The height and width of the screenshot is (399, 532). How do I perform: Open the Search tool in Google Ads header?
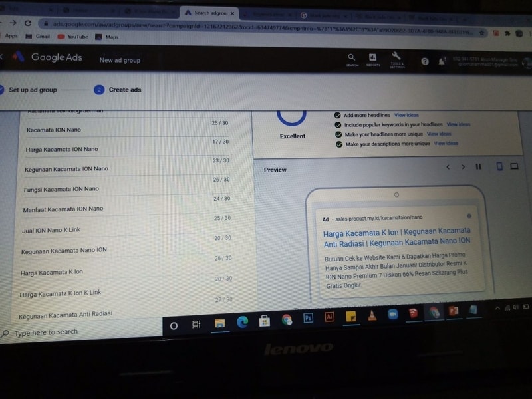pyautogui.click(x=352, y=59)
